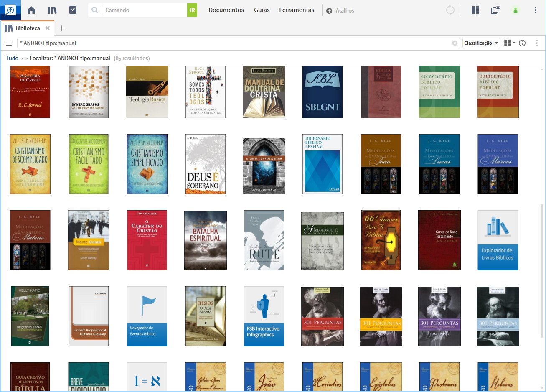Open the Home page icon

point(31,10)
